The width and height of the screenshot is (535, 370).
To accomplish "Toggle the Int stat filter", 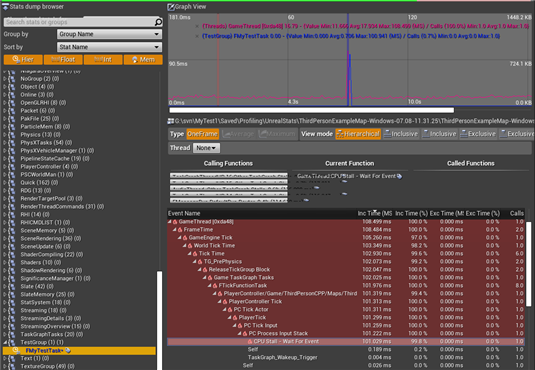I will pyautogui.click(x=103, y=60).
